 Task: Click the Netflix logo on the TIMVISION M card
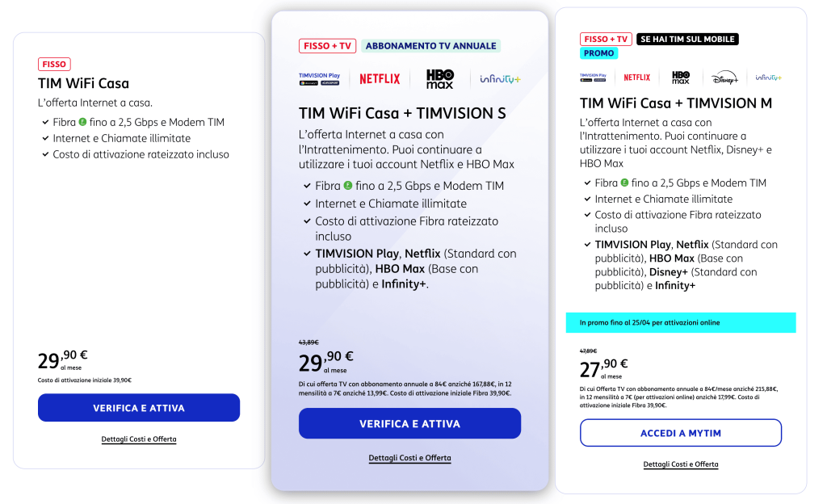pos(637,77)
